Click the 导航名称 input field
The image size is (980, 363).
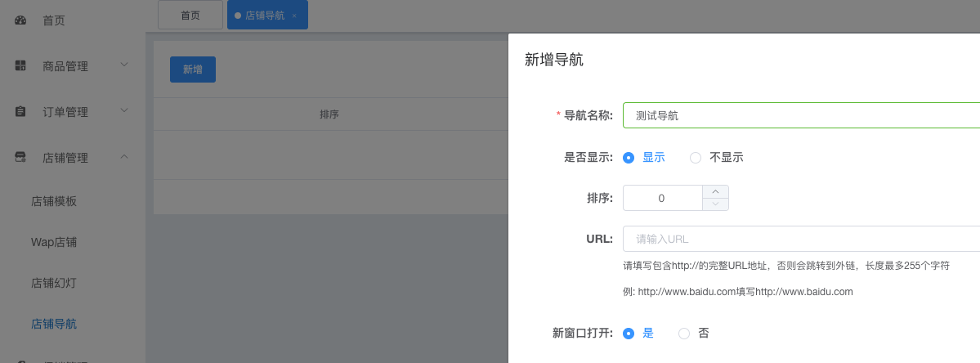tap(801, 115)
